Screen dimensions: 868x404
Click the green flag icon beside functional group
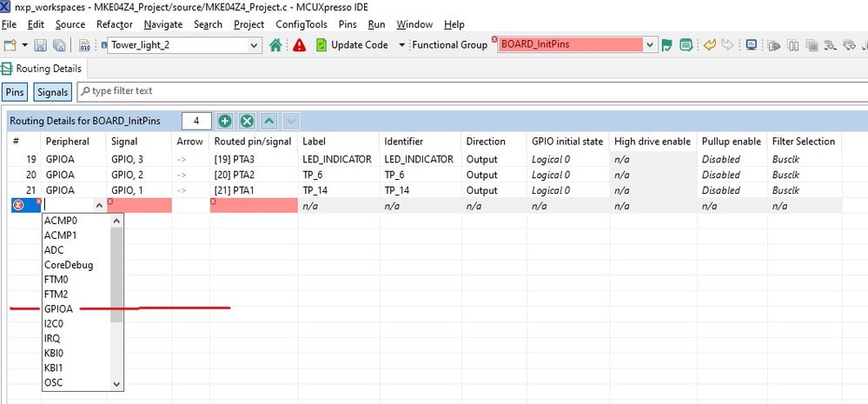coord(667,45)
